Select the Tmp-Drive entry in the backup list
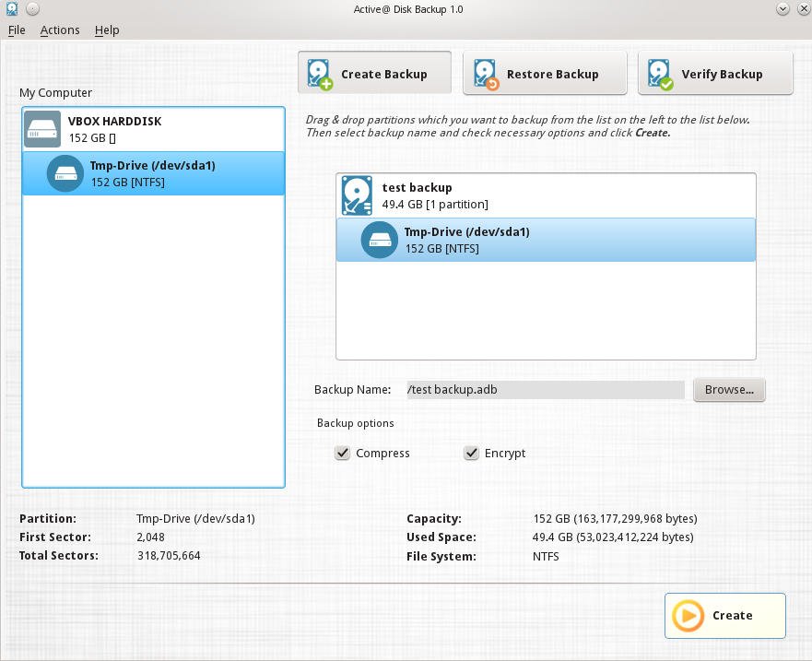Screen dimensions: 812x661 click(x=546, y=240)
